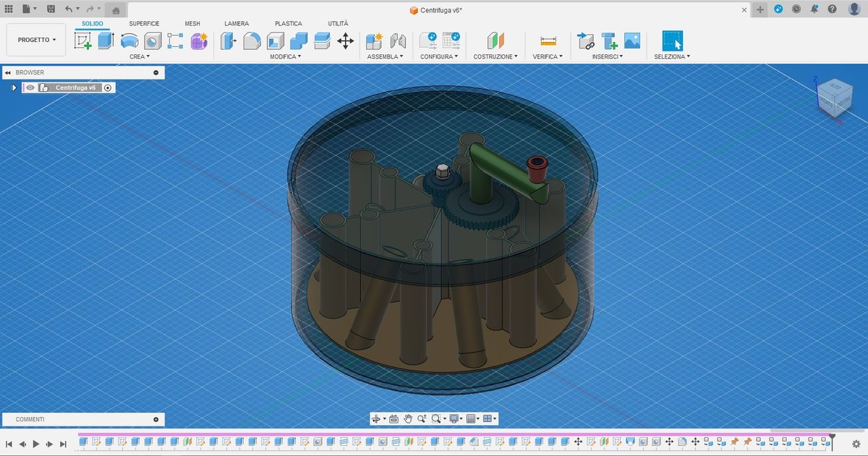Viewport: 868px width, 456px height.
Task: Toggle the viewport grid display
Action: pos(471,418)
